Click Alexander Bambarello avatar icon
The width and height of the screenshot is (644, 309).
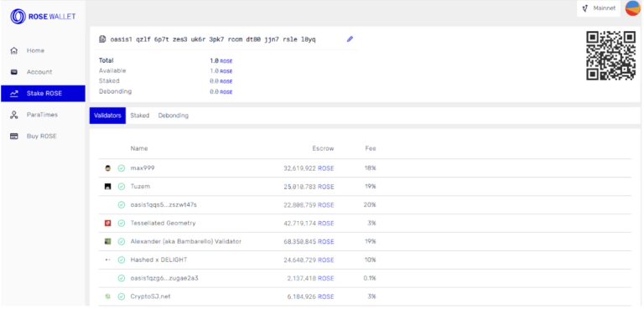tap(108, 242)
